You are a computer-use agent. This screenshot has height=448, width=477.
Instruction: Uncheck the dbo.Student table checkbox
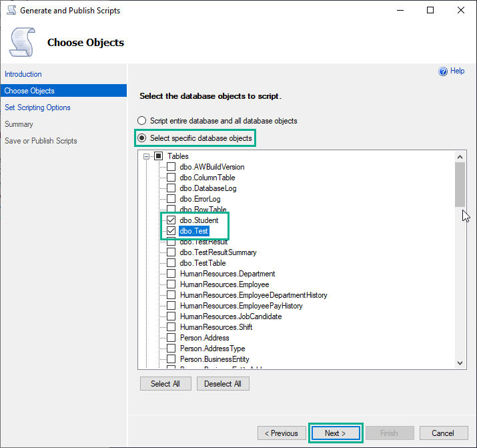[x=171, y=220]
